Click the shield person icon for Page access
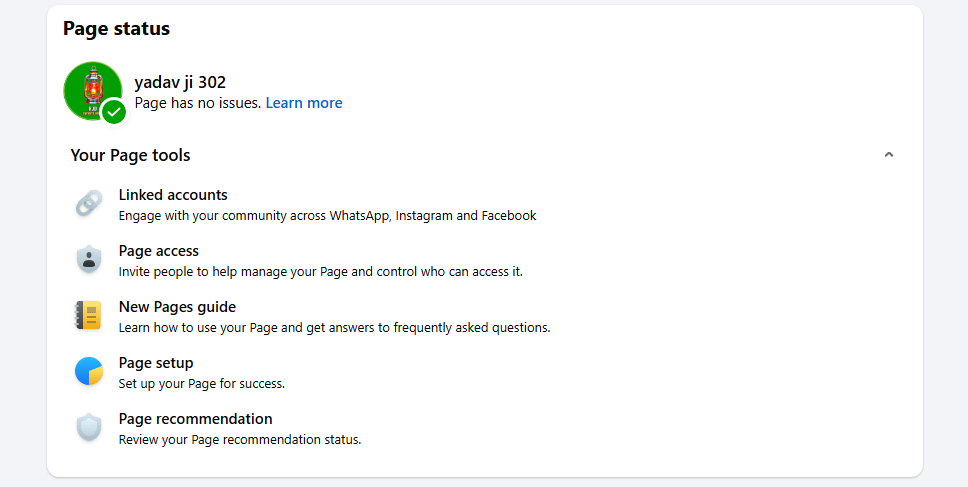Image resolution: width=968 pixels, height=487 pixels. (89, 260)
